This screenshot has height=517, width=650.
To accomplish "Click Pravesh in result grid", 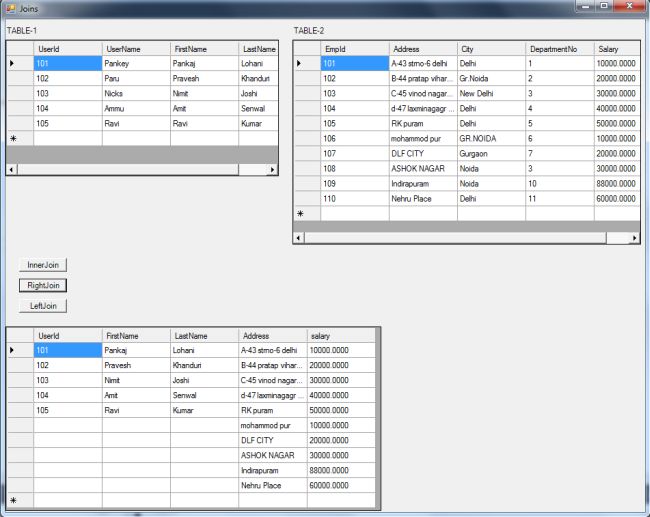I will pos(136,365).
